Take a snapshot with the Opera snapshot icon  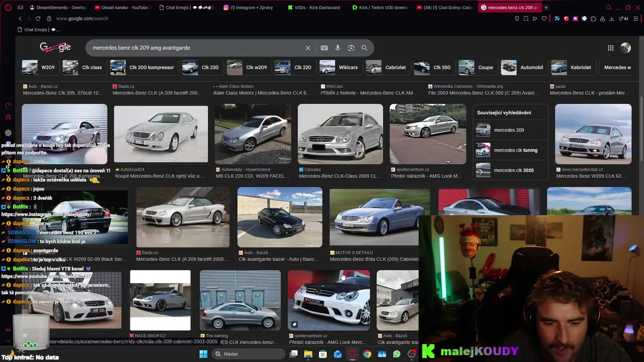tap(526, 19)
